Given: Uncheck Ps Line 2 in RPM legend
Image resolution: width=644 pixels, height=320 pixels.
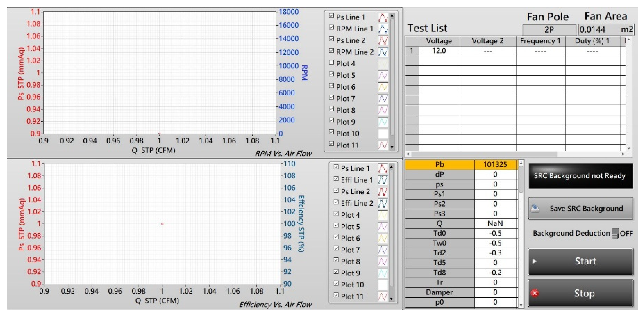Looking at the screenshot, I should click(332, 39).
